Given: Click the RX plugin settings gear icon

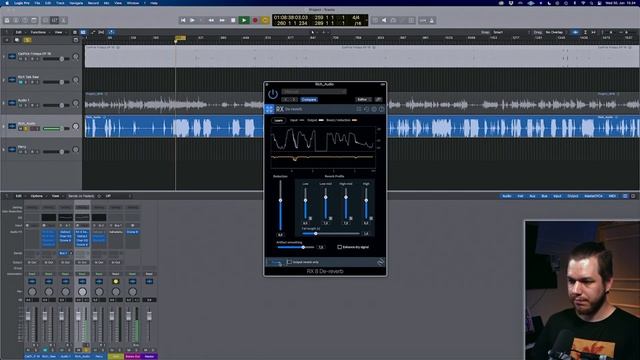Looking at the screenshot, I should tap(374, 109).
